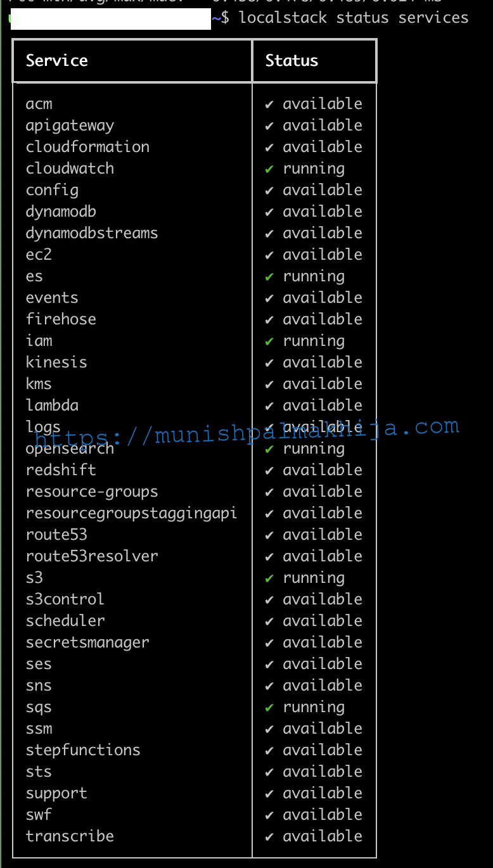493x868 pixels.
Task: Click the Service column header
Action: click(57, 60)
